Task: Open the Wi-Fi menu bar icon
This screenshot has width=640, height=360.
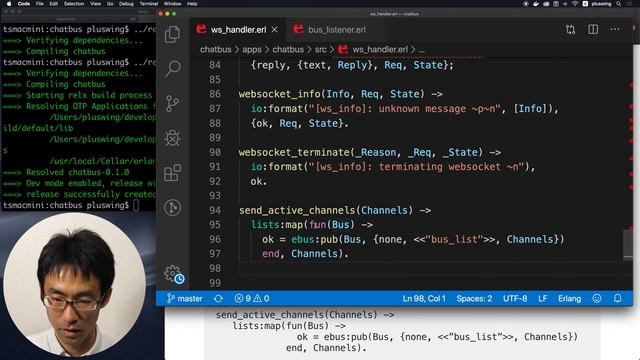Action: (575, 4)
